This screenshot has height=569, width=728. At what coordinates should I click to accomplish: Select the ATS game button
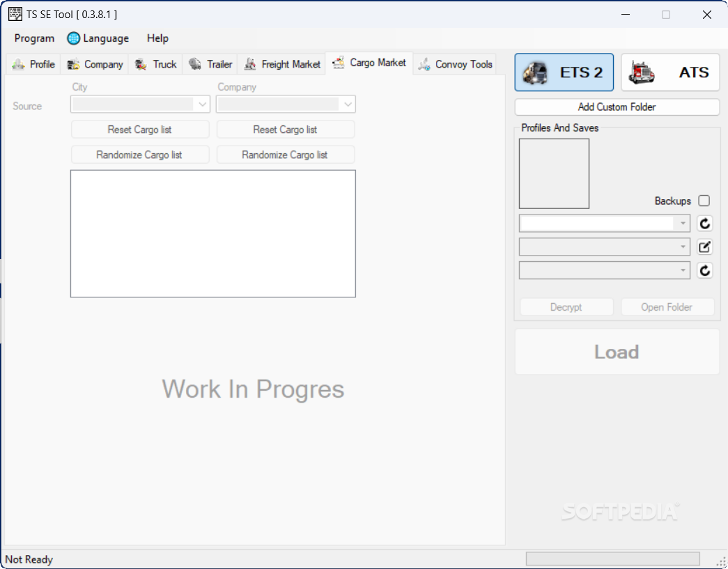[x=670, y=72]
